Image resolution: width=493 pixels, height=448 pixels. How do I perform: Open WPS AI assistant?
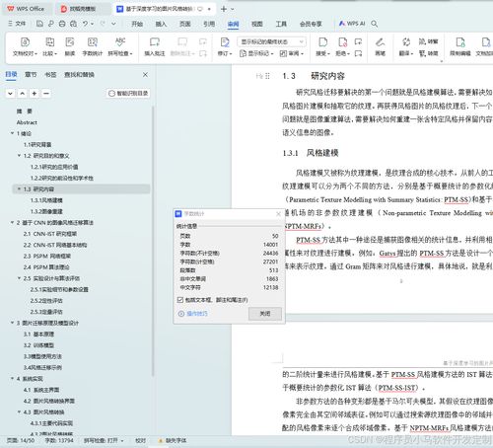click(352, 24)
